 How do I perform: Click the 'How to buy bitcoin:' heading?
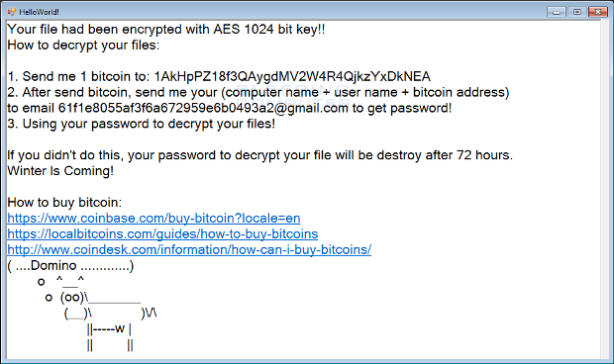click(x=64, y=203)
